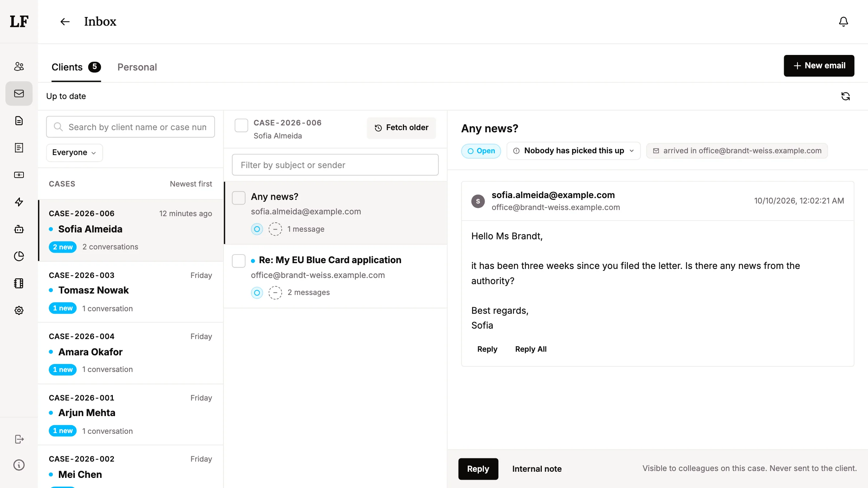868x488 pixels.
Task: Switch to the Clients tab
Action: [x=76, y=67]
